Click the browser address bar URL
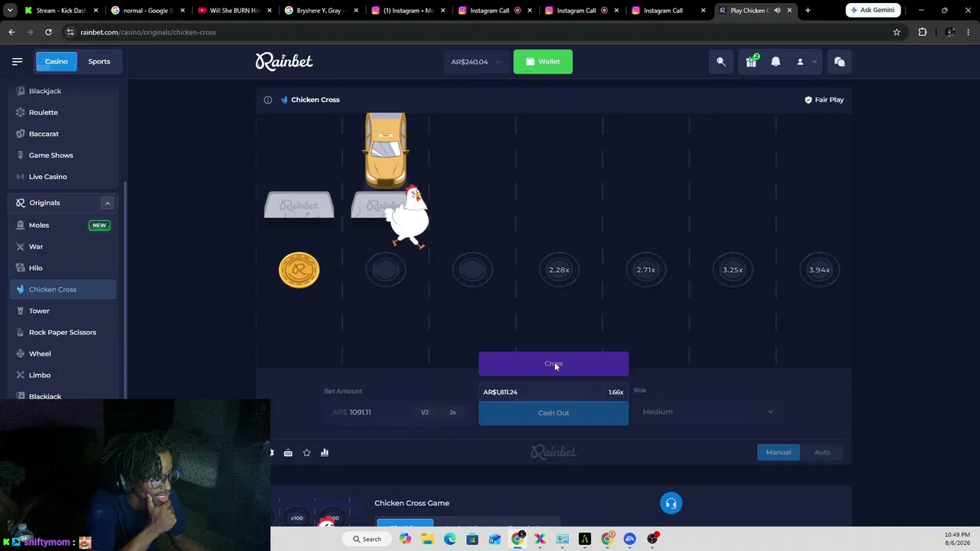Screen dimensions: 980x551 click(148, 32)
